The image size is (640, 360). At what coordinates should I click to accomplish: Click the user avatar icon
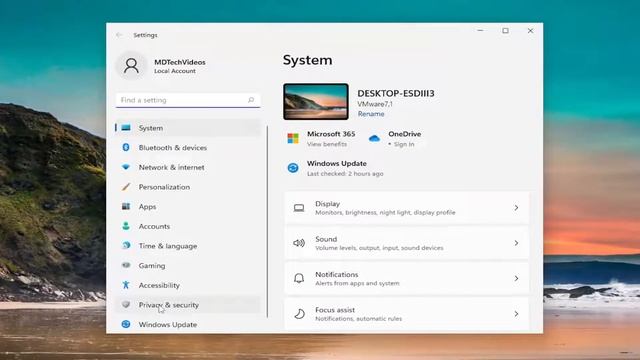click(131, 66)
